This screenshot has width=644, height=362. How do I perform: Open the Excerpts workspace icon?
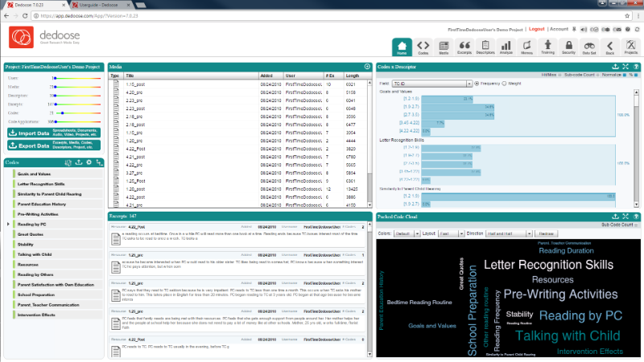(x=464, y=47)
